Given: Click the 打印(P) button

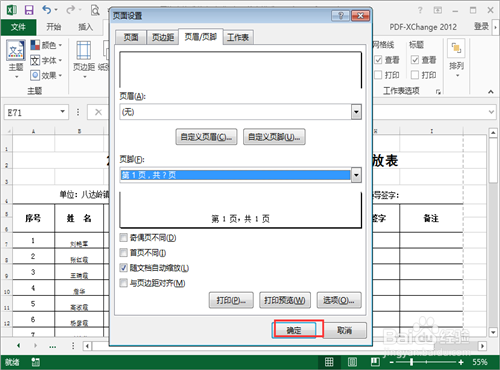Looking at the screenshot, I should point(231,300).
